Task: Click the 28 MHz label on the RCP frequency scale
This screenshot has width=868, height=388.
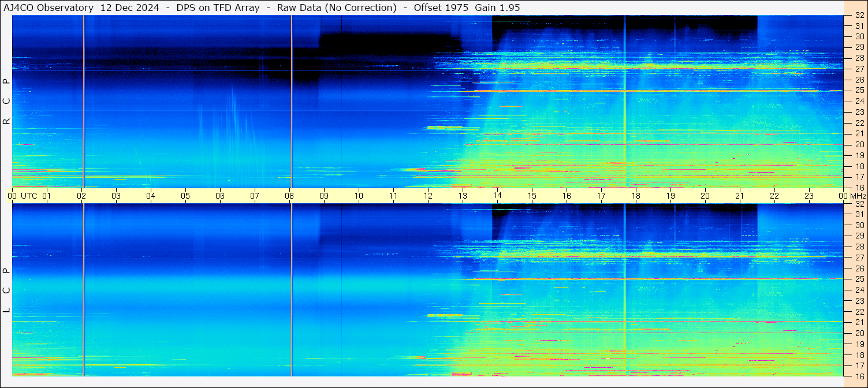Action: [x=859, y=58]
